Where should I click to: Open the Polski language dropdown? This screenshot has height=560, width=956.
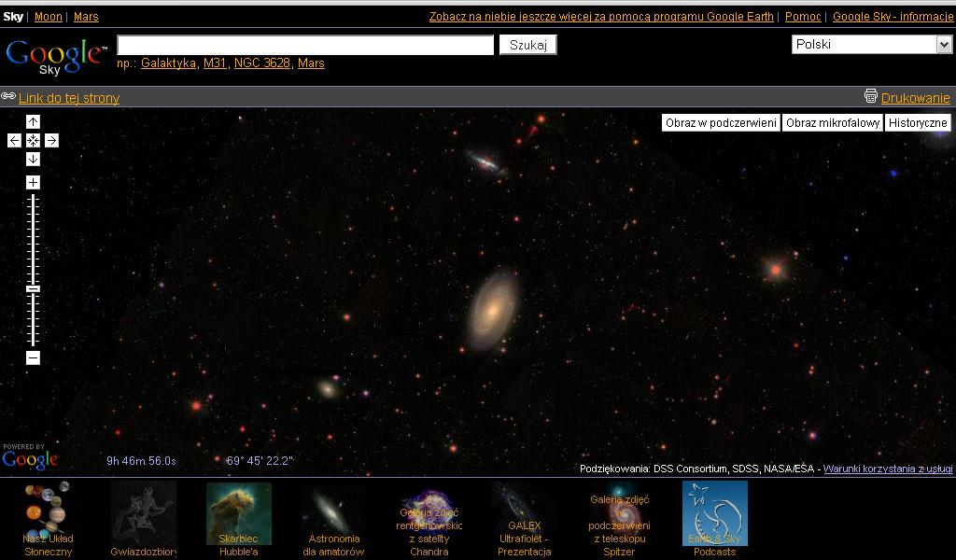871,44
